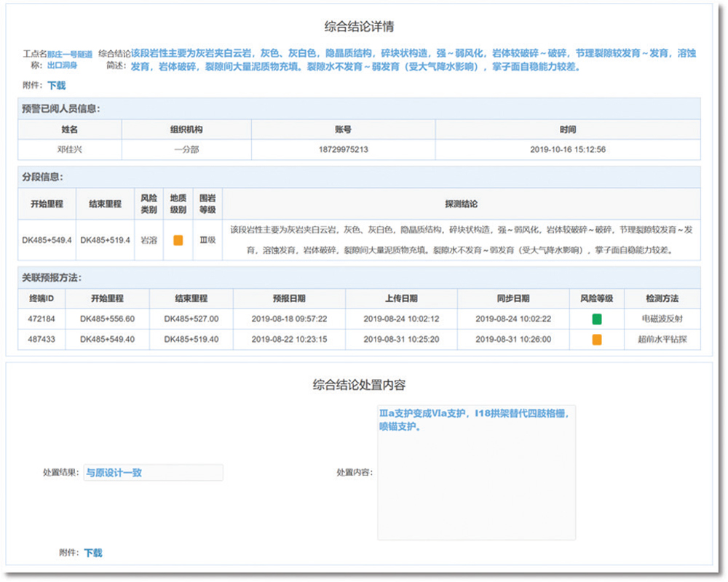
Task: Select the 那庄一号隧道 出口洞身 work site name
Action: [x=69, y=59]
